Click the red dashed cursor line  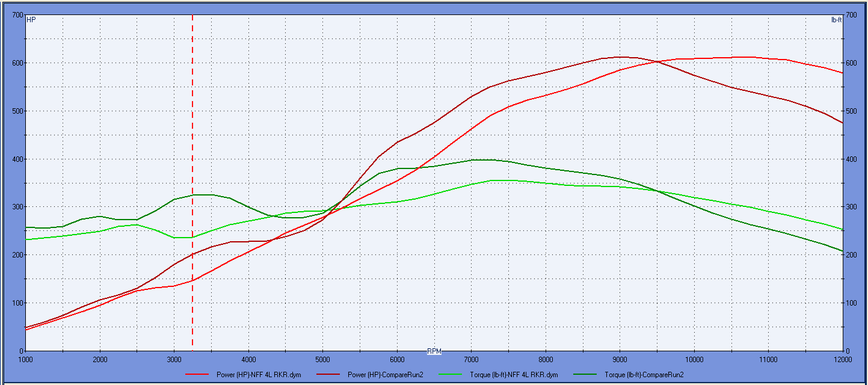(x=192, y=180)
